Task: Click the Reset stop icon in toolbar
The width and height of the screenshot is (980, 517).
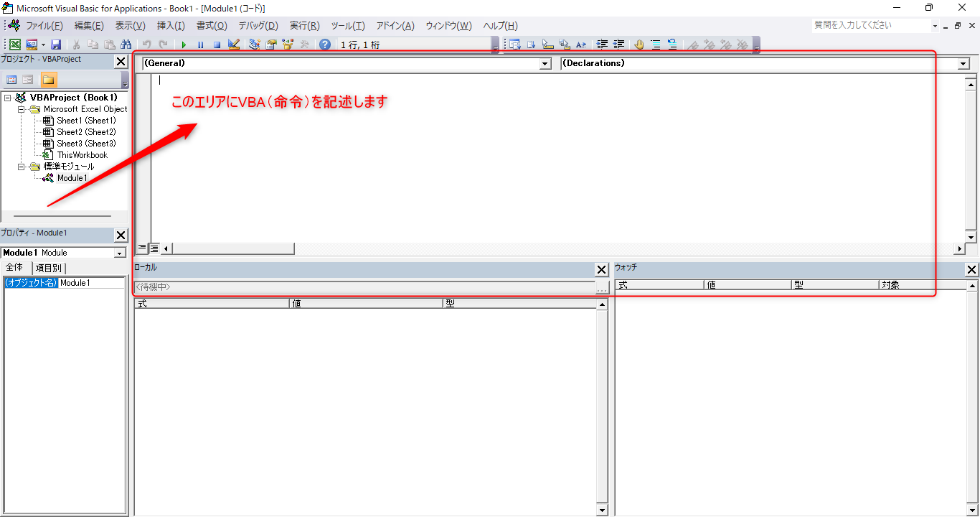Action: coord(217,45)
